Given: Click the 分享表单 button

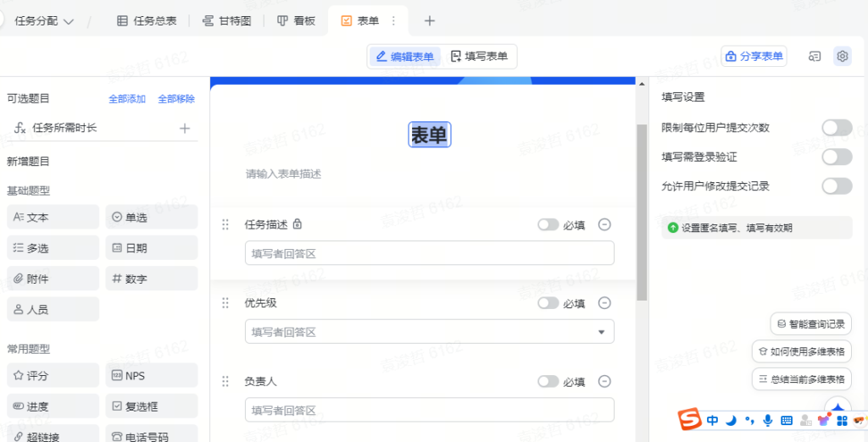Looking at the screenshot, I should (x=754, y=57).
